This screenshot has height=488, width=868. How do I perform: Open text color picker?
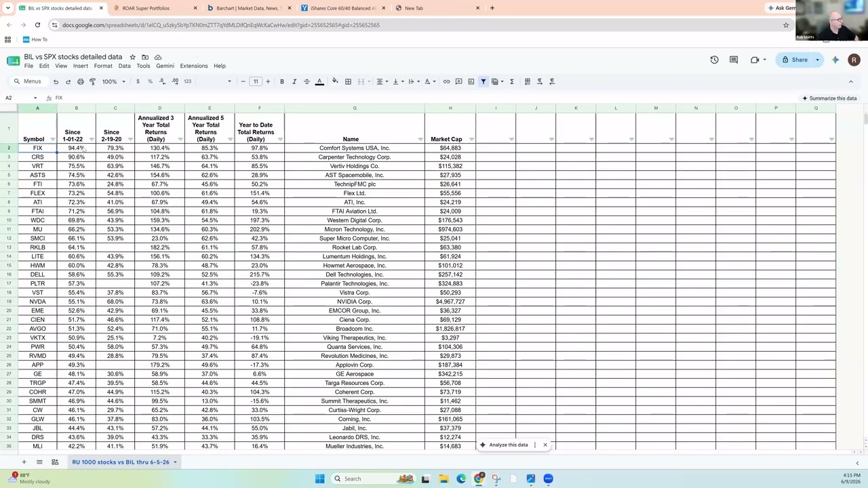coord(319,81)
